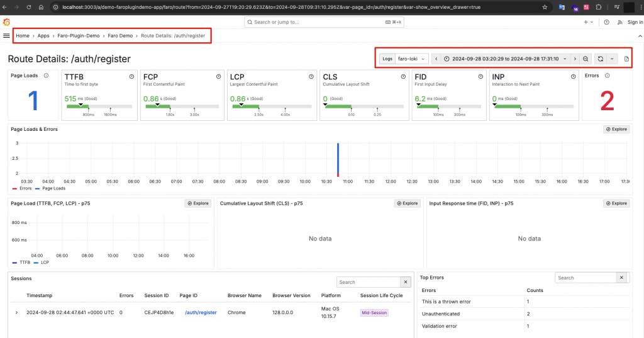Click the zoom out time range icon
This screenshot has width=644, height=338.
[586, 59]
